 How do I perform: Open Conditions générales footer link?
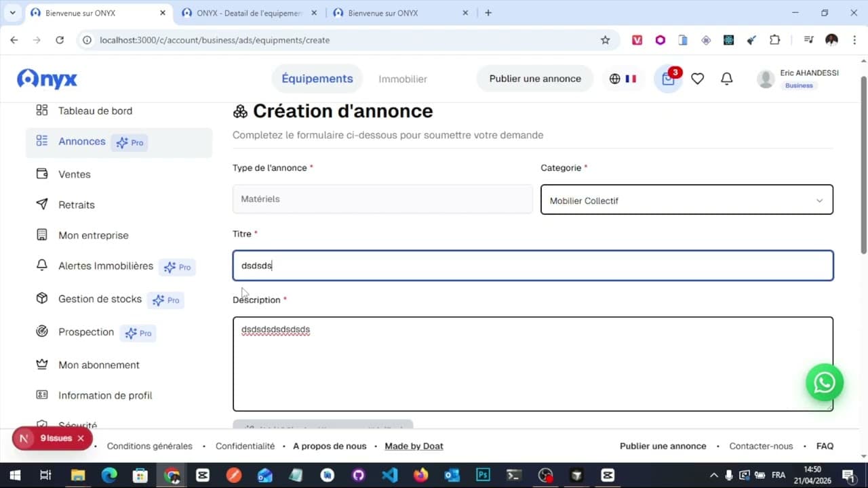coord(150,446)
